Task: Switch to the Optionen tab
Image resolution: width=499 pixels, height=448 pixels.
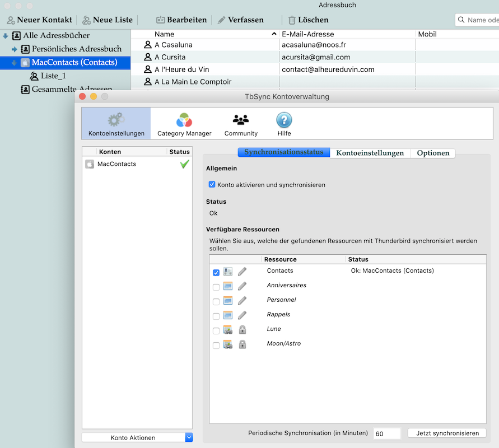Action: tap(432, 153)
